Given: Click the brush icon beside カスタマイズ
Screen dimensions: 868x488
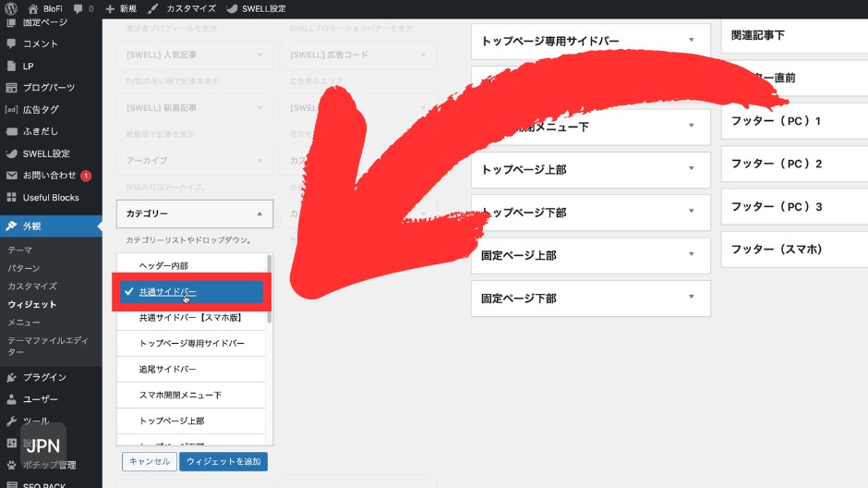Looking at the screenshot, I should pos(153,8).
